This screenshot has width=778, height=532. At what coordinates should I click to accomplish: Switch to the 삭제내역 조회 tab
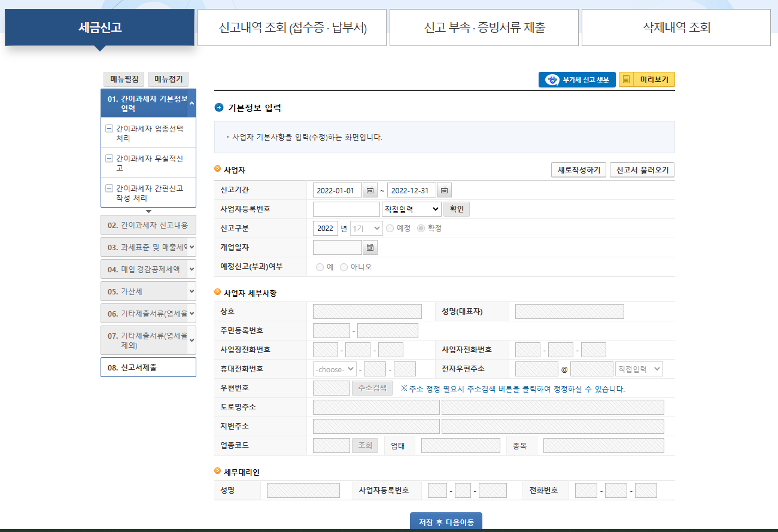(675, 27)
